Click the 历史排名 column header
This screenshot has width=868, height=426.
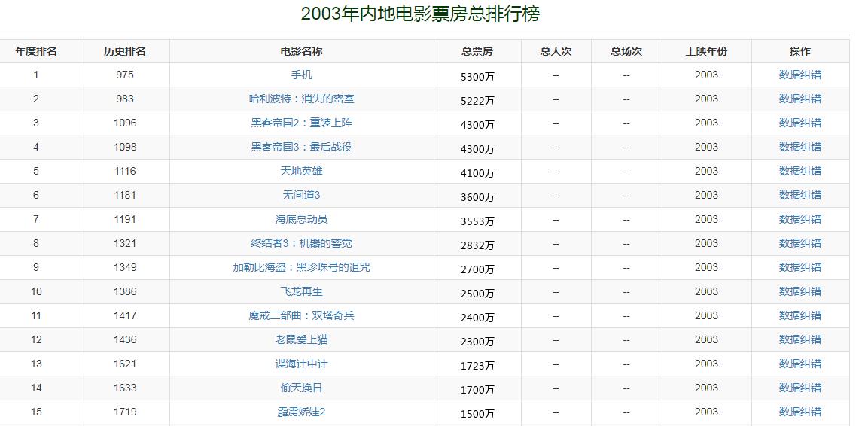point(125,51)
